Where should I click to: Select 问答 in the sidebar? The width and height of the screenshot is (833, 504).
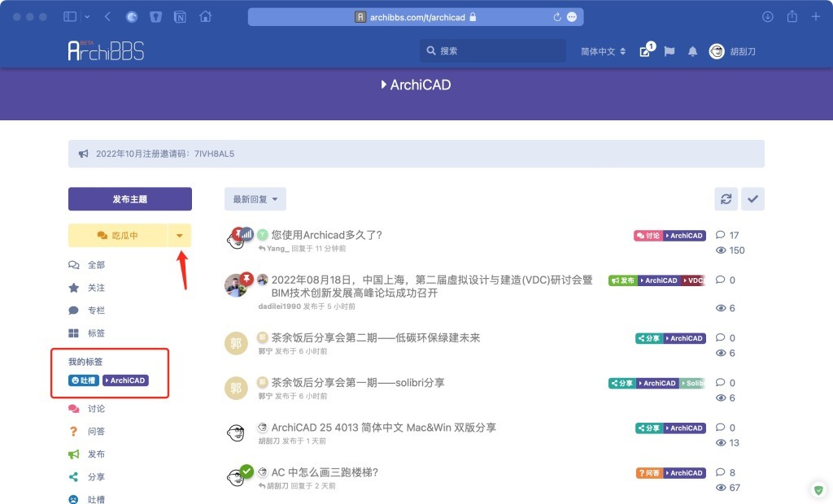pyautogui.click(x=87, y=432)
